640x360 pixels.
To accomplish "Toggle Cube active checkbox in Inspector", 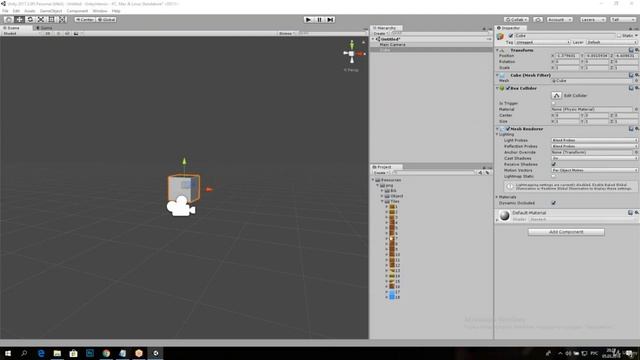I will (x=511, y=36).
